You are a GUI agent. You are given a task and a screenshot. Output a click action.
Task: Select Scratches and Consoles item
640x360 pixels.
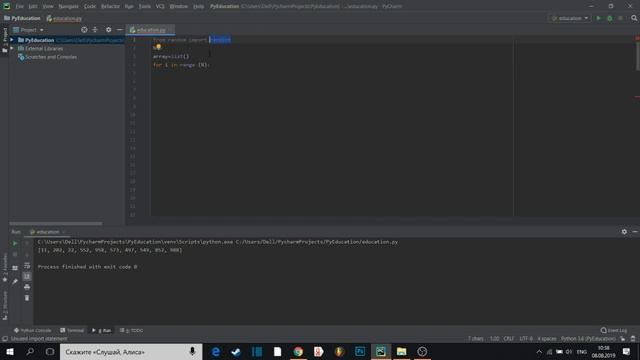click(47, 57)
